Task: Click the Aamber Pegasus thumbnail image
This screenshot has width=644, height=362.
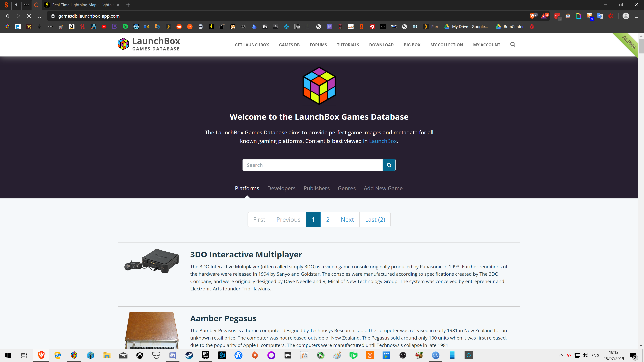Action: (x=152, y=330)
